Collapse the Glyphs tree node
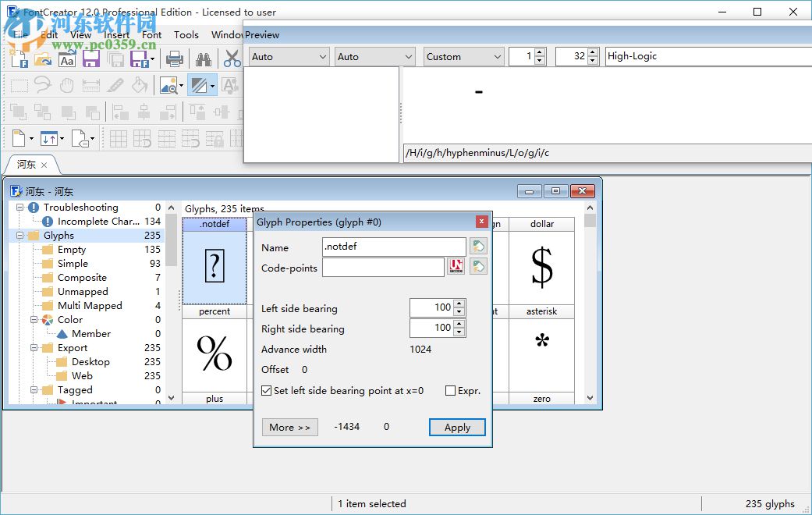812x515 pixels. [x=21, y=235]
